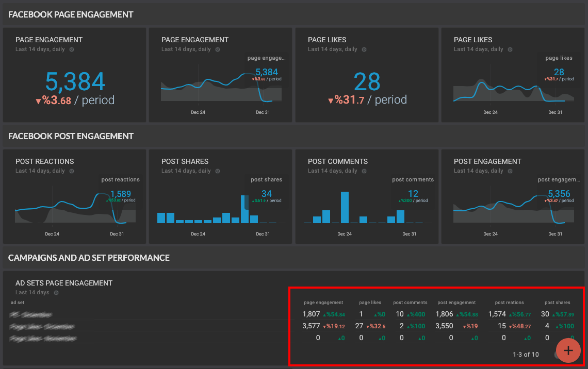Sort table by 'page likes' column header
The width and height of the screenshot is (588, 369).
tap(370, 303)
